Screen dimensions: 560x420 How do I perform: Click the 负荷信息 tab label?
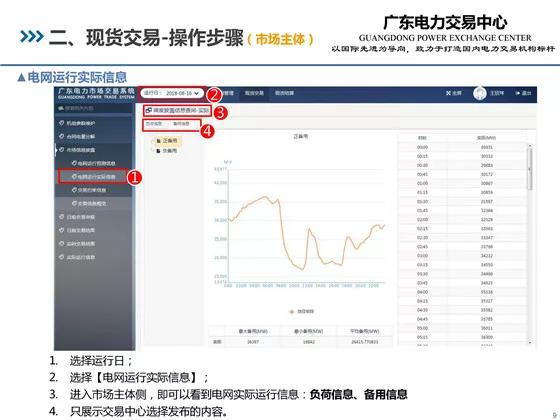click(x=154, y=124)
